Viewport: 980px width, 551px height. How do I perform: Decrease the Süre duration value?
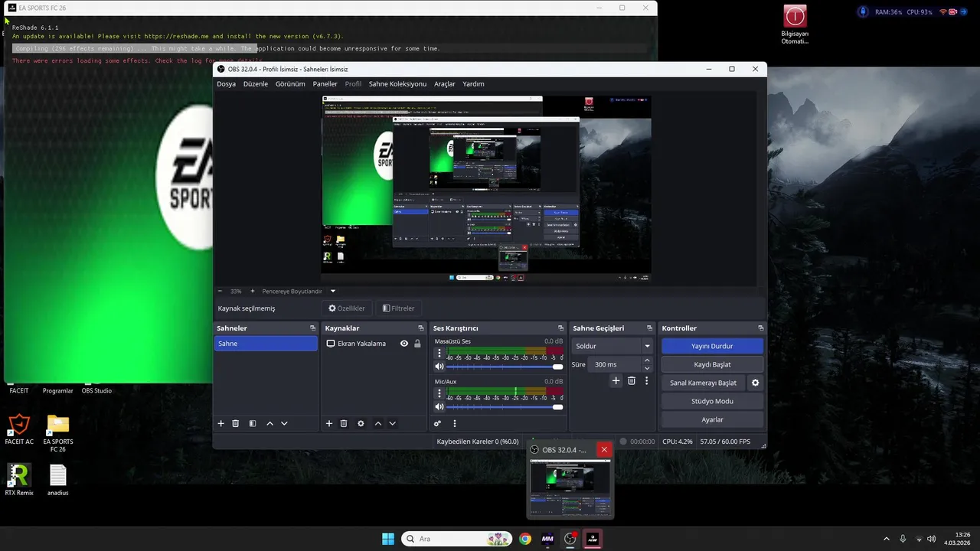647,368
